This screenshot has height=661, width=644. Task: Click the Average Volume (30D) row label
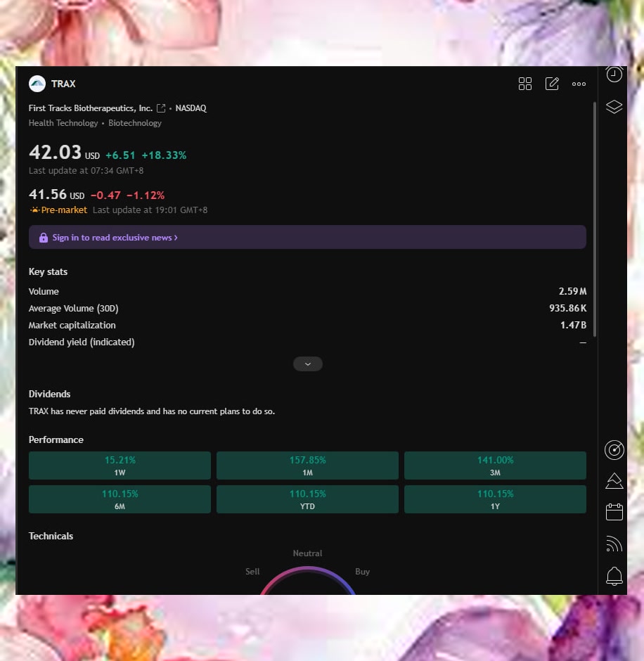click(73, 309)
